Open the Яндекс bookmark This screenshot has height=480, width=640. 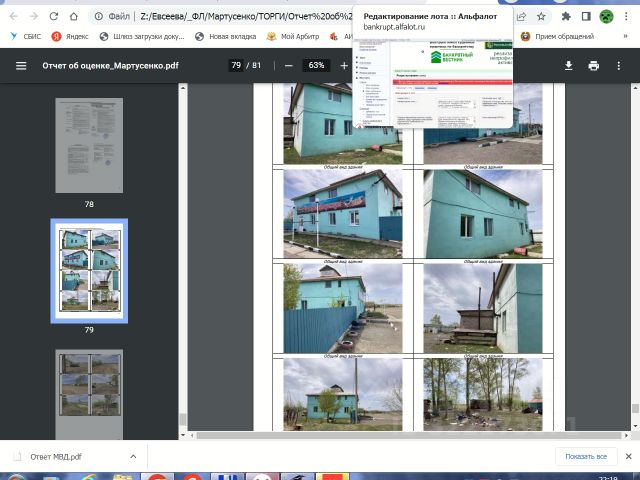(70, 36)
